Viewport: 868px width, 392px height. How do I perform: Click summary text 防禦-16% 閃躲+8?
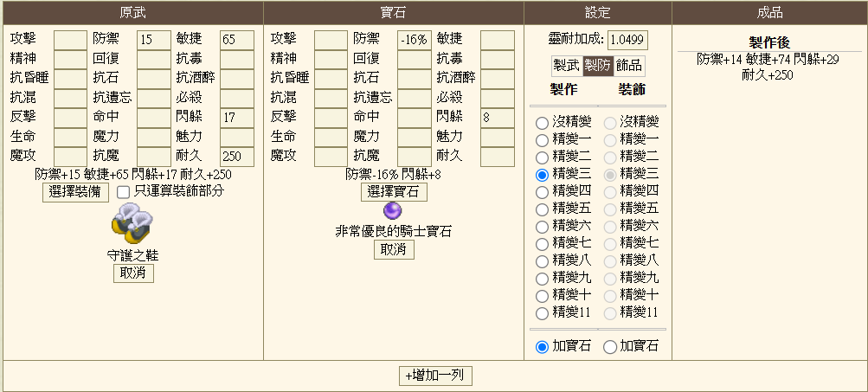[394, 175]
